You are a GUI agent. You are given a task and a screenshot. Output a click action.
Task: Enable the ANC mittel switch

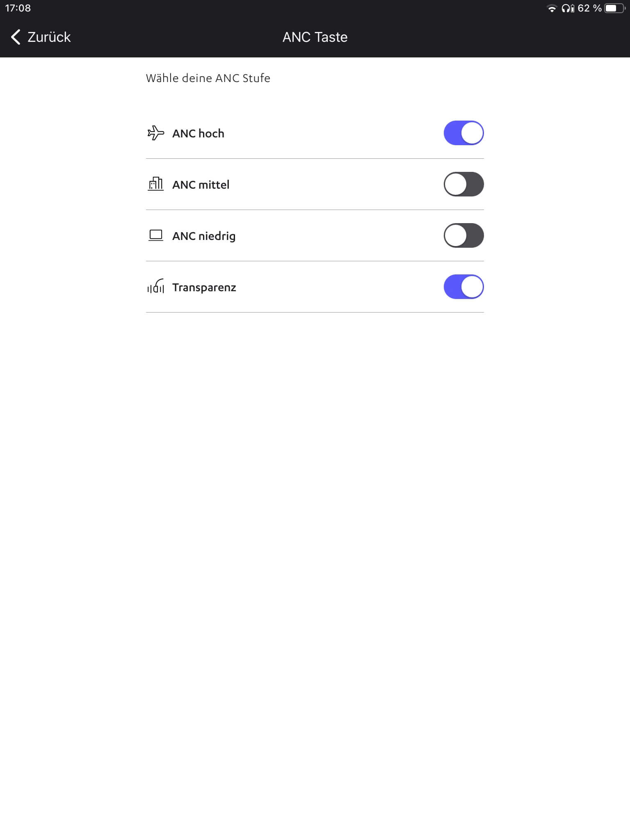click(x=463, y=184)
